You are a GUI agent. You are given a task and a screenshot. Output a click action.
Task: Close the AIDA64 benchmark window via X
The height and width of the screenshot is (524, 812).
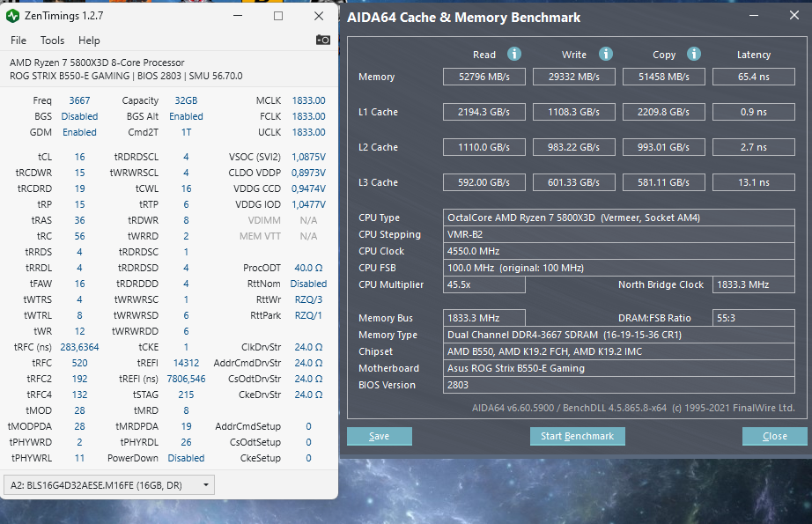tap(794, 16)
